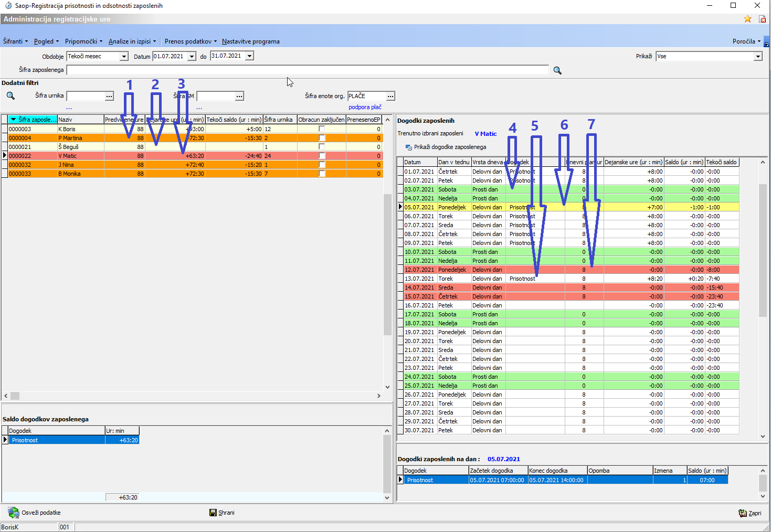This screenshot has height=532, width=771.
Task: Check Obracun zaključen box for B Monika
Action: point(322,174)
